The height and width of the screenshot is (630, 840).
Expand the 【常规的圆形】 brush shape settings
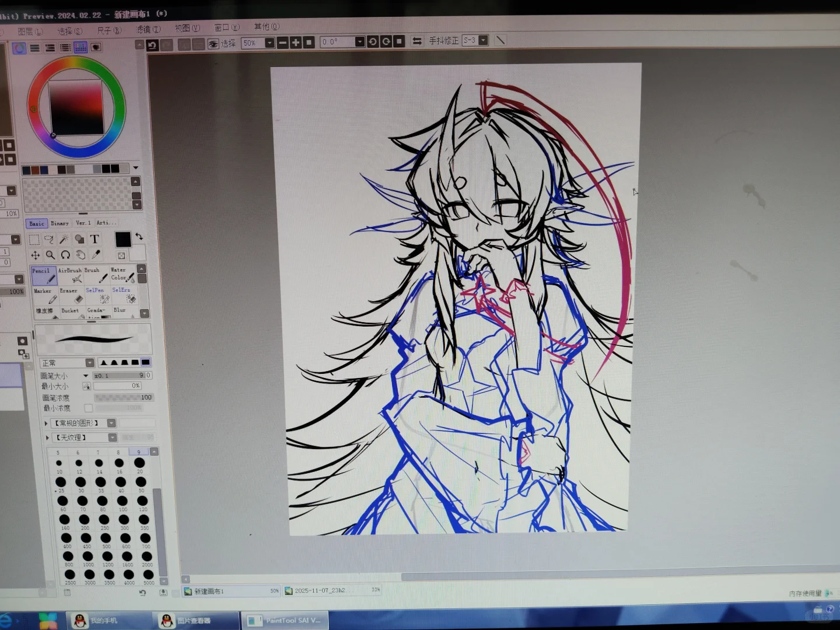pyautogui.click(x=46, y=423)
